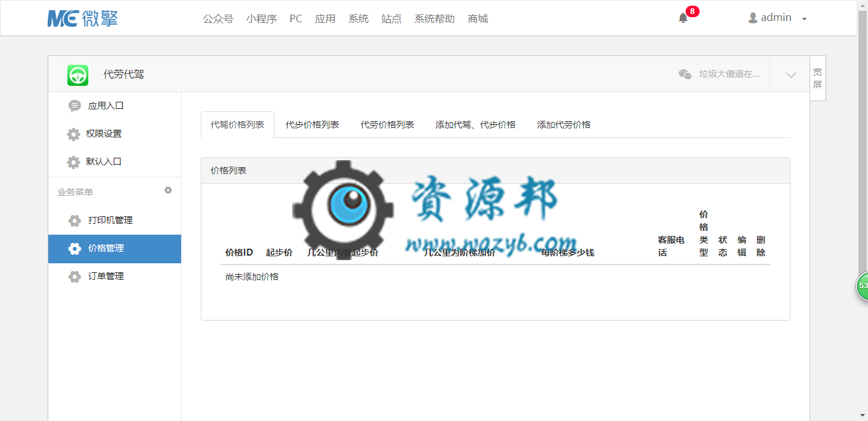Open the 系统帮助 menu
Viewport: 868px width, 421px height.
pyautogui.click(x=434, y=18)
